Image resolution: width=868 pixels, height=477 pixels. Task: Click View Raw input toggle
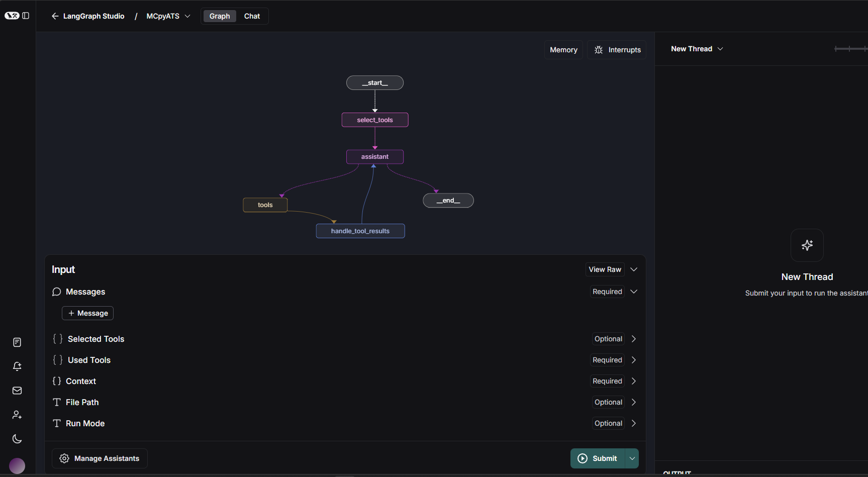tap(605, 269)
